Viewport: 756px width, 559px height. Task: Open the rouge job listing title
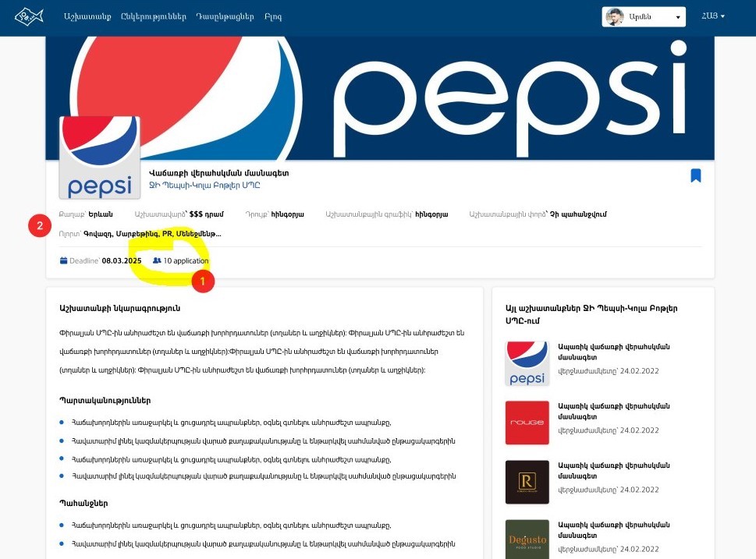point(614,411)
